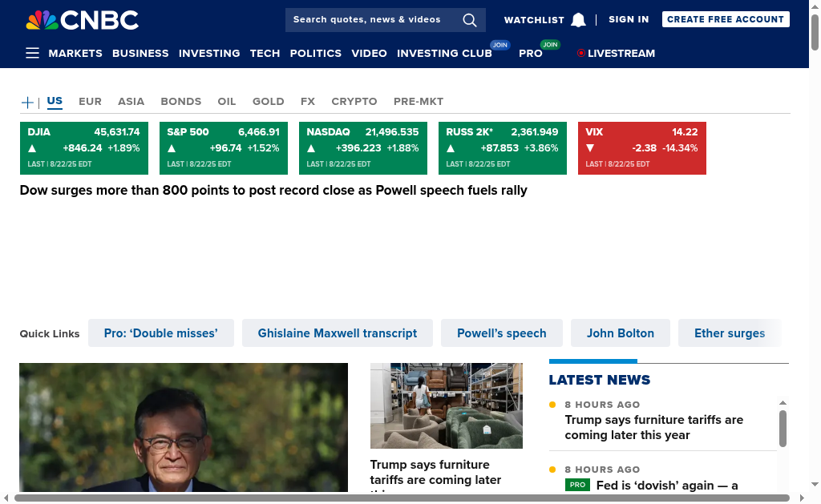Screen dimensions: 821x504
Task: Click the DJIA up arrow indicator
Action: [32, 148]
